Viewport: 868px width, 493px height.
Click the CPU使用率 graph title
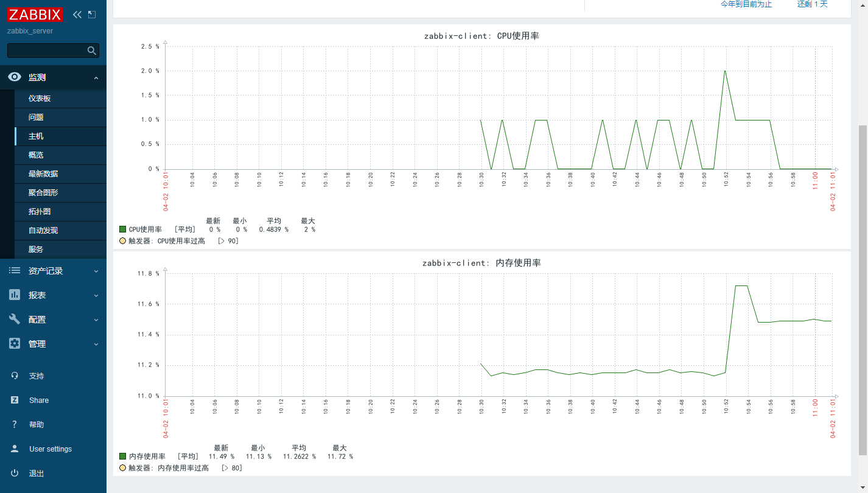click(x=481, y=36)
